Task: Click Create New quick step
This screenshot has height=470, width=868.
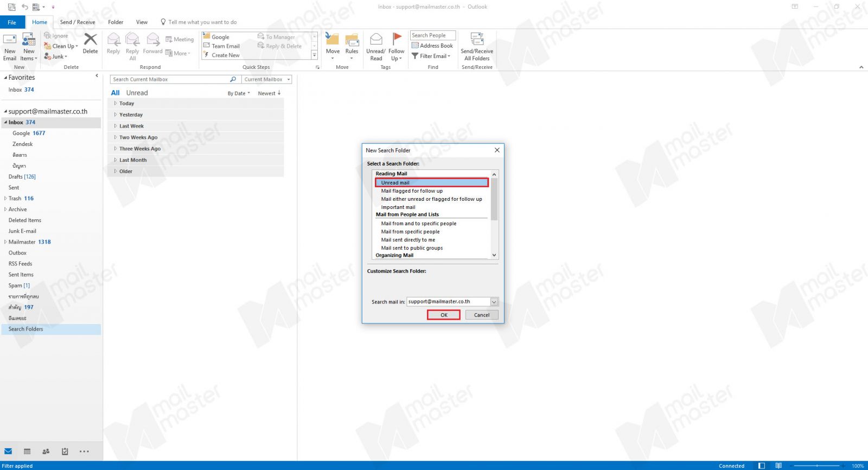Action: 221,55
